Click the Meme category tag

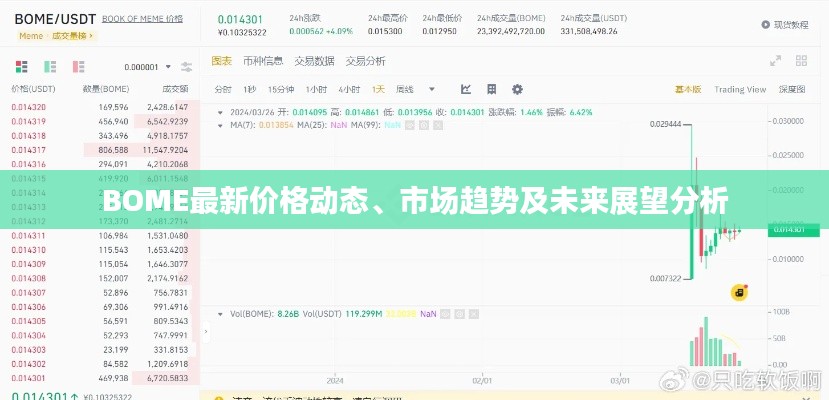[31, 36]
